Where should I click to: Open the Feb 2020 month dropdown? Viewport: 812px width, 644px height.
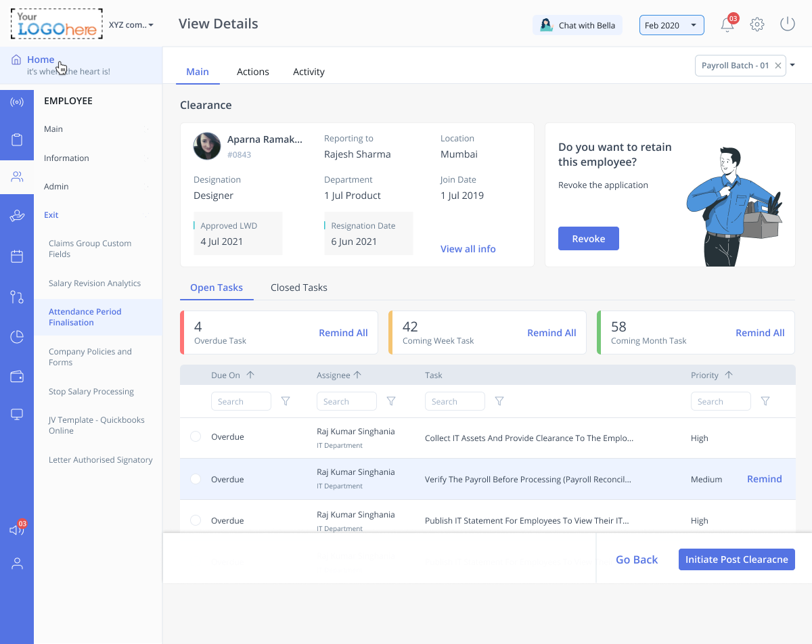[671, 25]
